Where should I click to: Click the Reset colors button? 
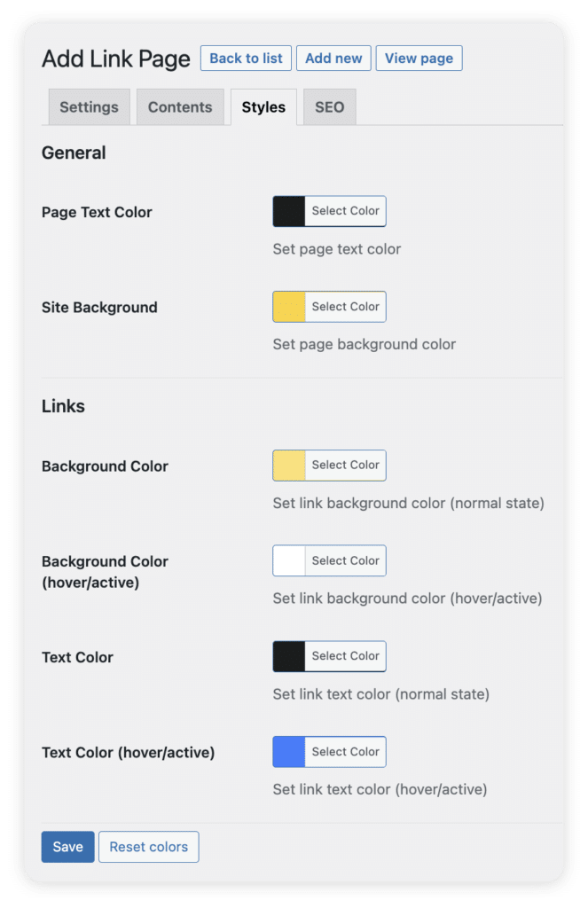pyautogui.click(x=149, y=847)
